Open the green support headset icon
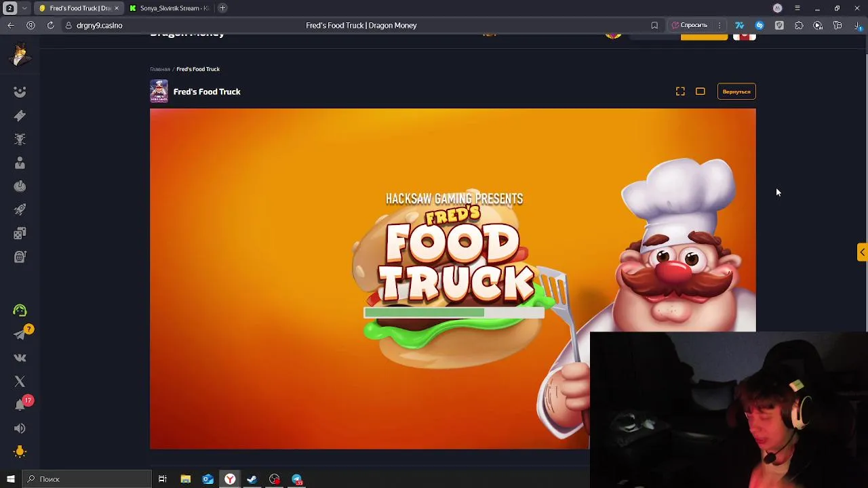The image size is (868, 488). coord(20,310)
